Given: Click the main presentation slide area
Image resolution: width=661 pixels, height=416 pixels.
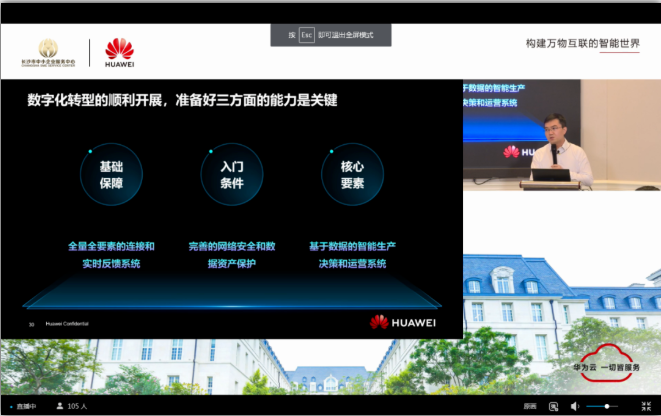Looking at the screenshot, I should pos(232,209).
